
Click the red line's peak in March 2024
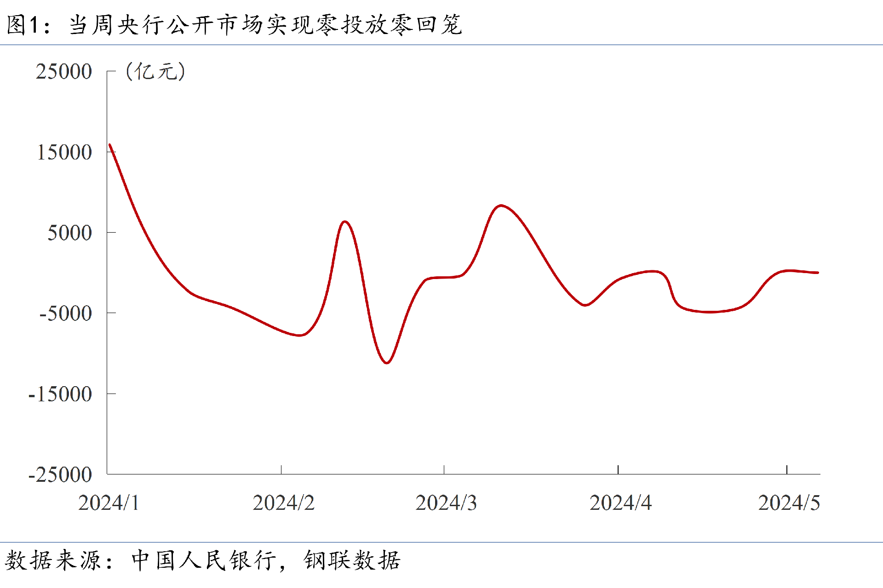501,206
